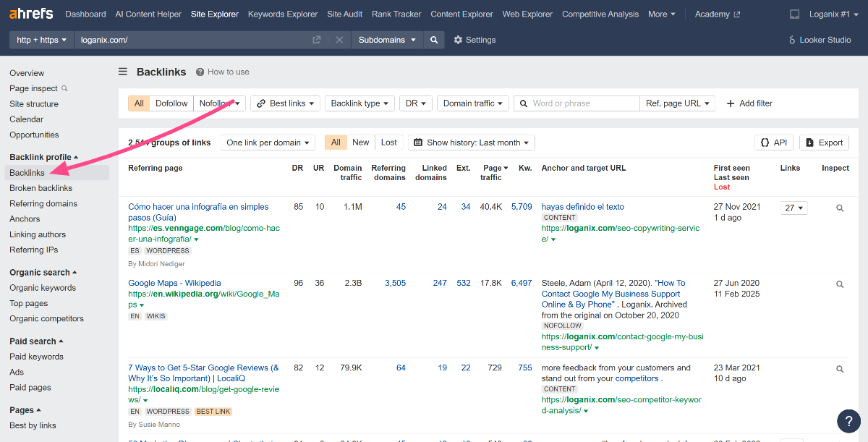Go to Dashboard

85,14
